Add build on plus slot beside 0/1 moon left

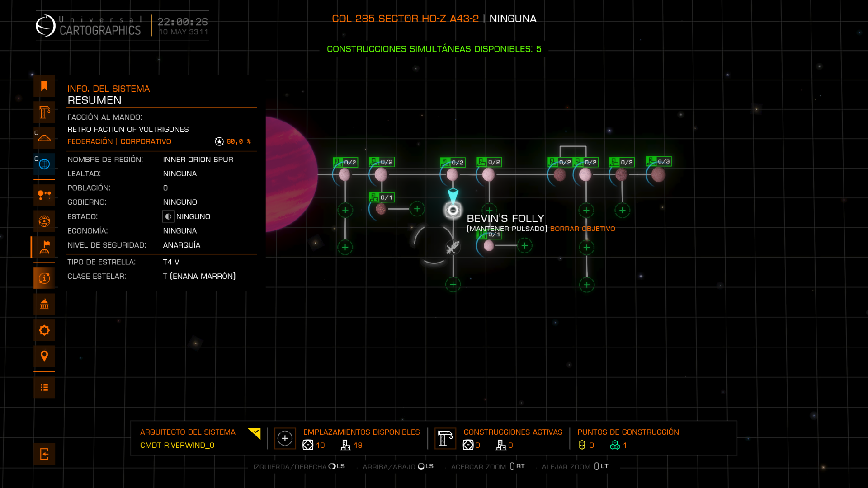[x=417, y=209]
